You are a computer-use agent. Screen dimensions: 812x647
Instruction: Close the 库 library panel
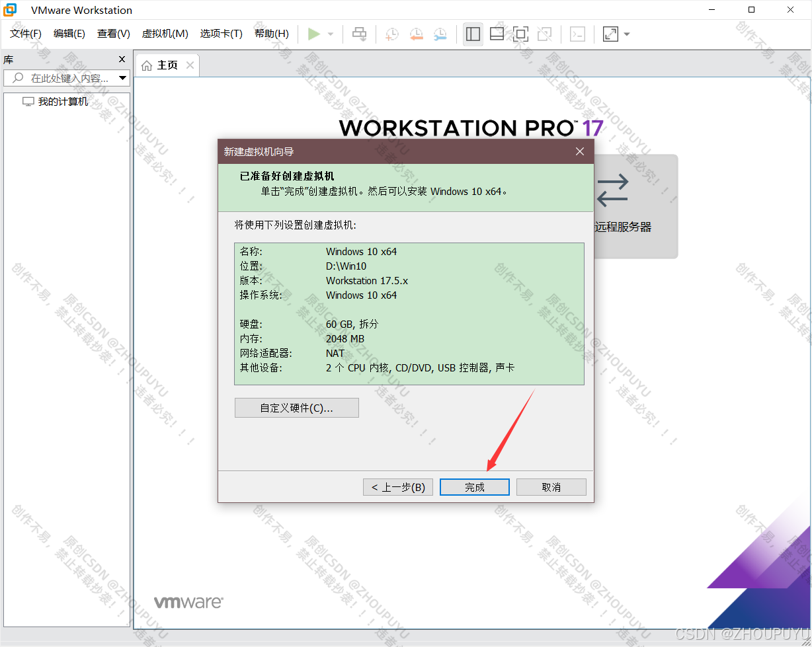tap(122, 59)
